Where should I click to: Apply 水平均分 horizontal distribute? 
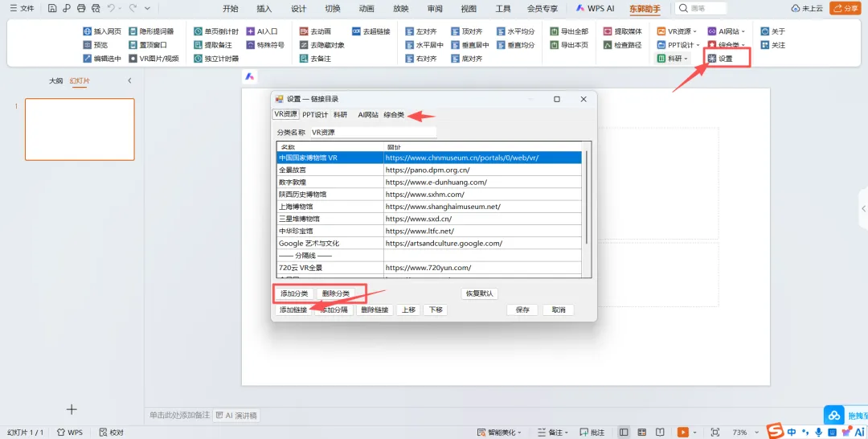click(516, 31)
